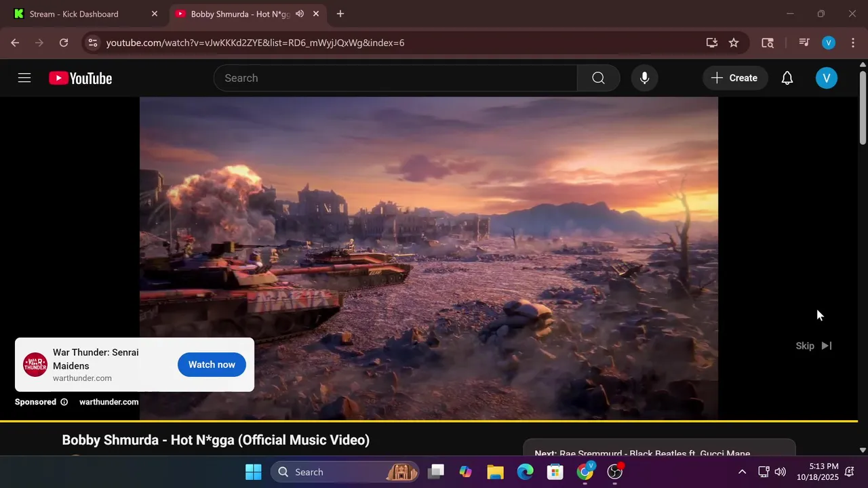Open Chrome's three-dot menu
This screenshot has width=868, height=488.
(853, 43)
